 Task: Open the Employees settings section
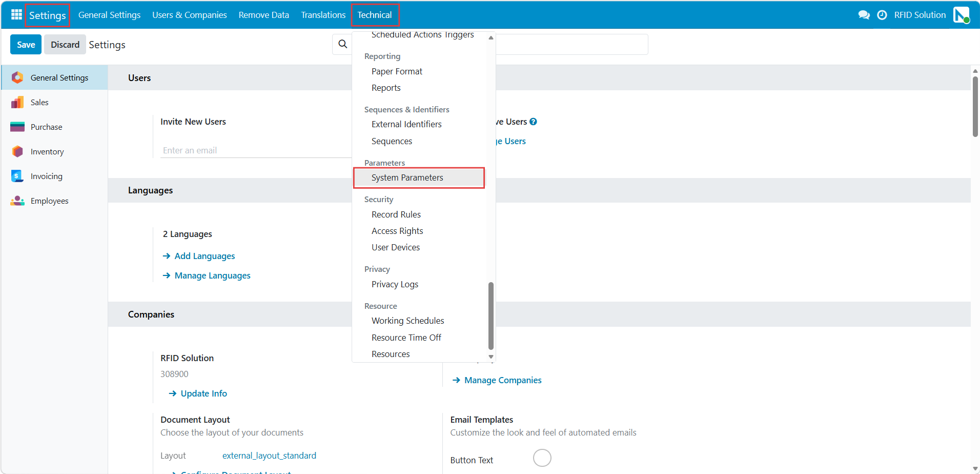click(54, 201)
